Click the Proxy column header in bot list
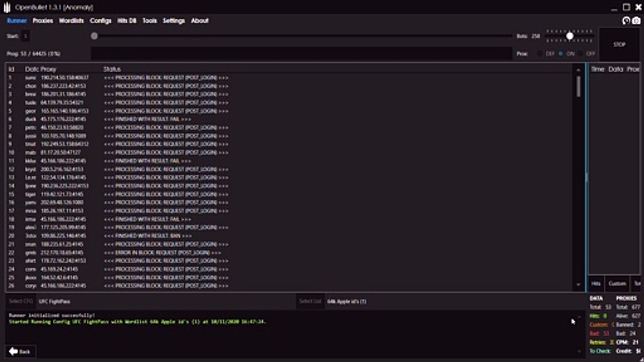 [48, 69]
